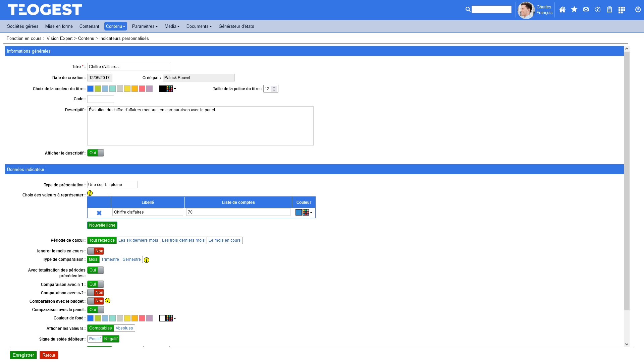Toggle Ignorer le mois en cours switch

pos(96,251)
